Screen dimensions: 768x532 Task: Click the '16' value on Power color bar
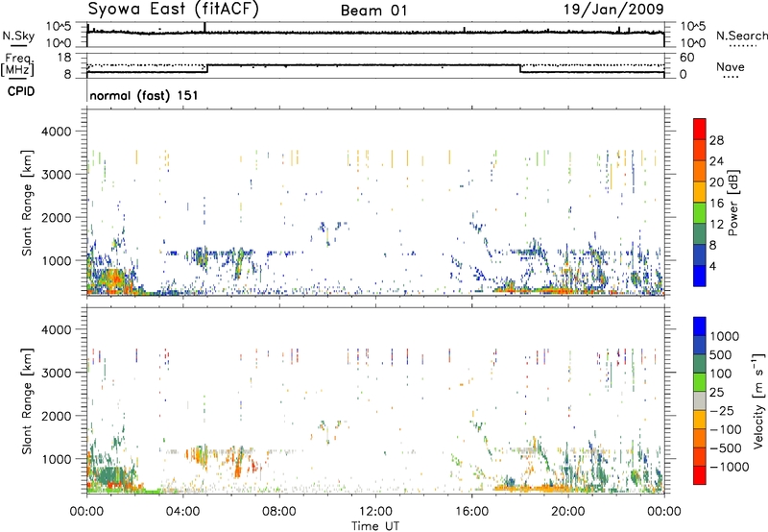[716, 203]
